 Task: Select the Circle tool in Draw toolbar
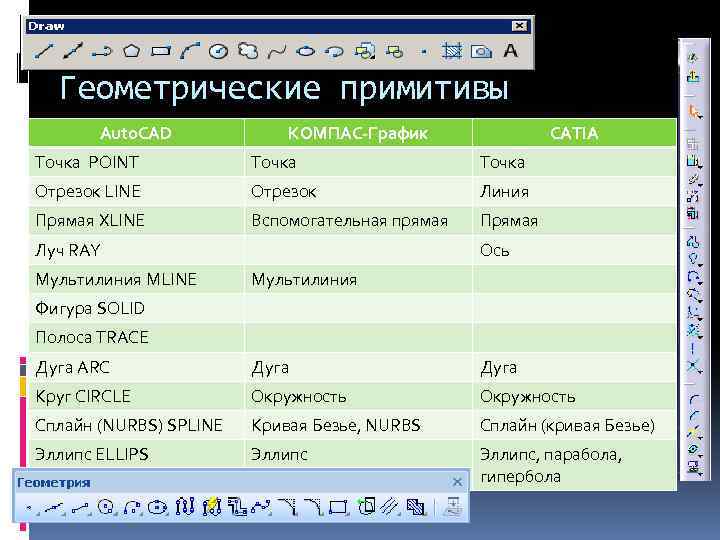218,51
